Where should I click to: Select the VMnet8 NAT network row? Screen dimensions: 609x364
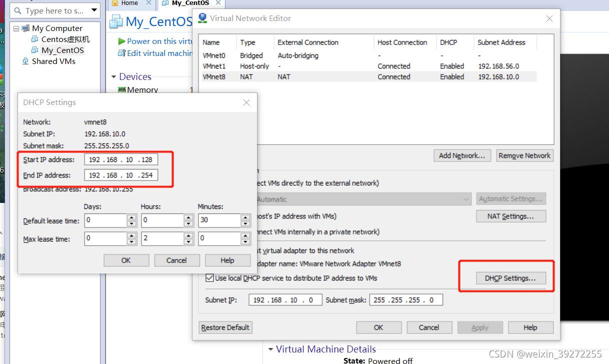point(368,76)
